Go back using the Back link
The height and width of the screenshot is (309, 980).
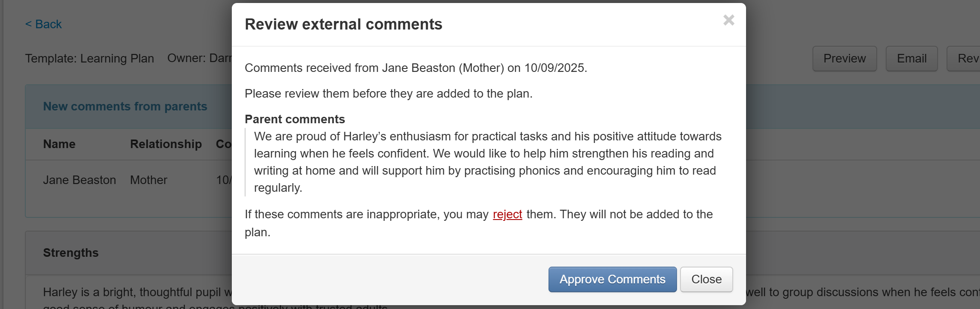tap(44, 24)
